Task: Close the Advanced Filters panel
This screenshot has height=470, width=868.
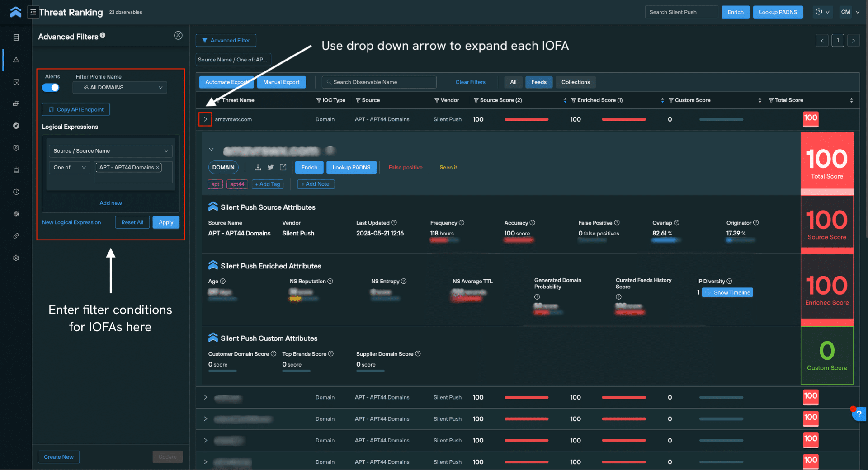Action: [x=179, y=35]
